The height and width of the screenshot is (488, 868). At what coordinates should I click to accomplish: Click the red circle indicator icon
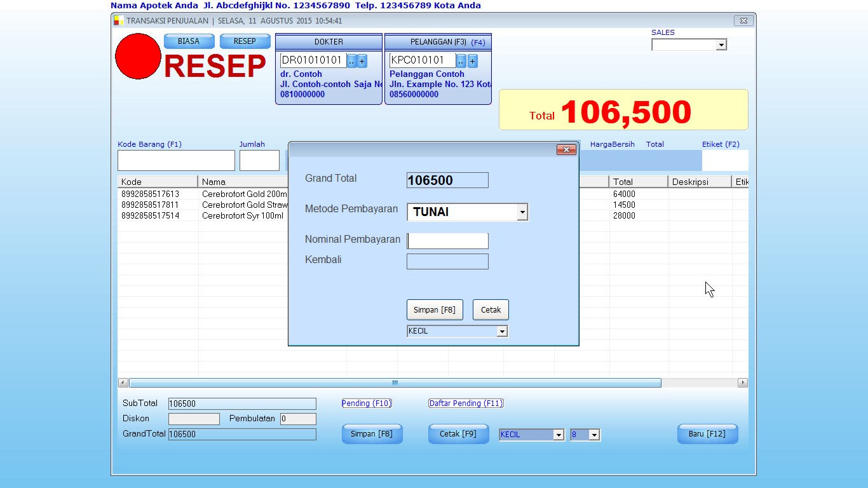point(138,57)
